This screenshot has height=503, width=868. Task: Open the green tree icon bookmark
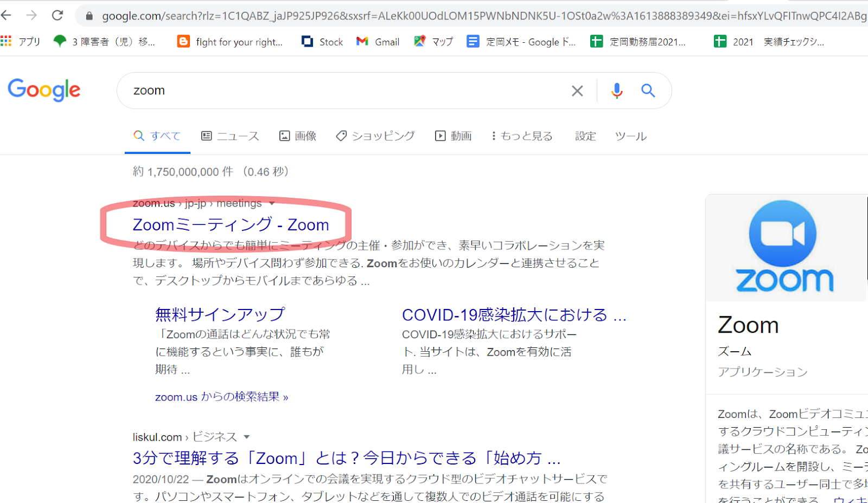[x=60, y=41]
